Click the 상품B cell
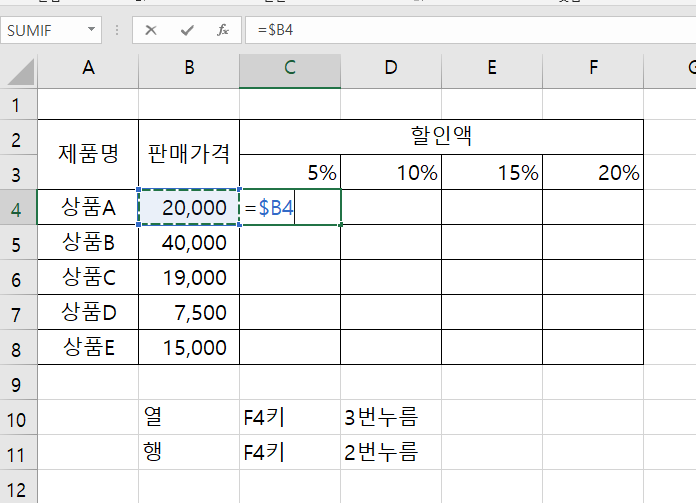696x503 pixels. coord(88,242)
